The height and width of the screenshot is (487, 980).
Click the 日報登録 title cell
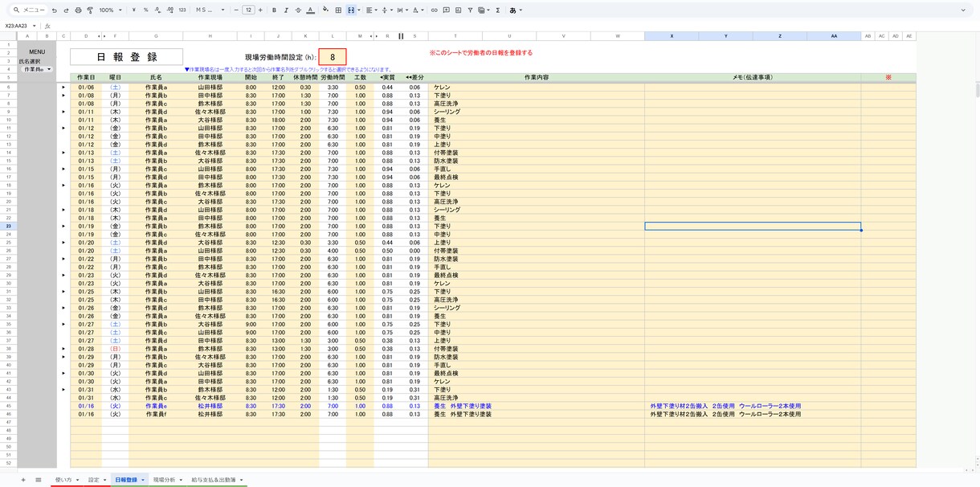pyautogui.click(x=126, y=57)
